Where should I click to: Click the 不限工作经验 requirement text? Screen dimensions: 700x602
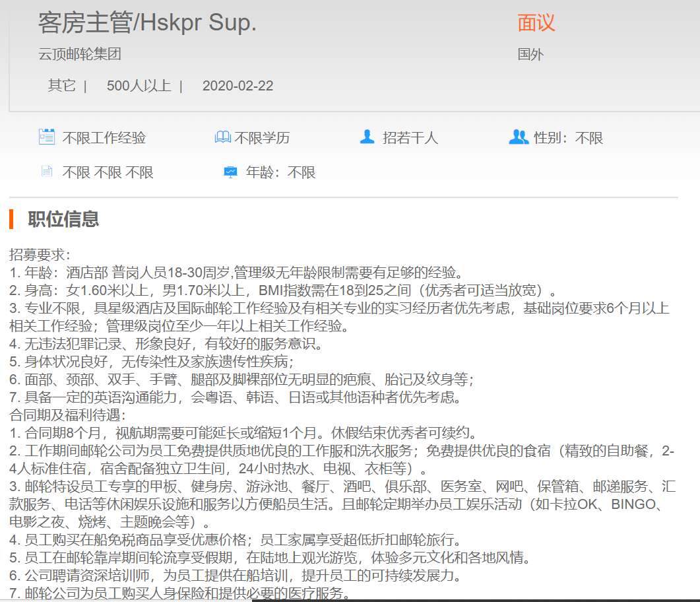(x=104, y=138)
